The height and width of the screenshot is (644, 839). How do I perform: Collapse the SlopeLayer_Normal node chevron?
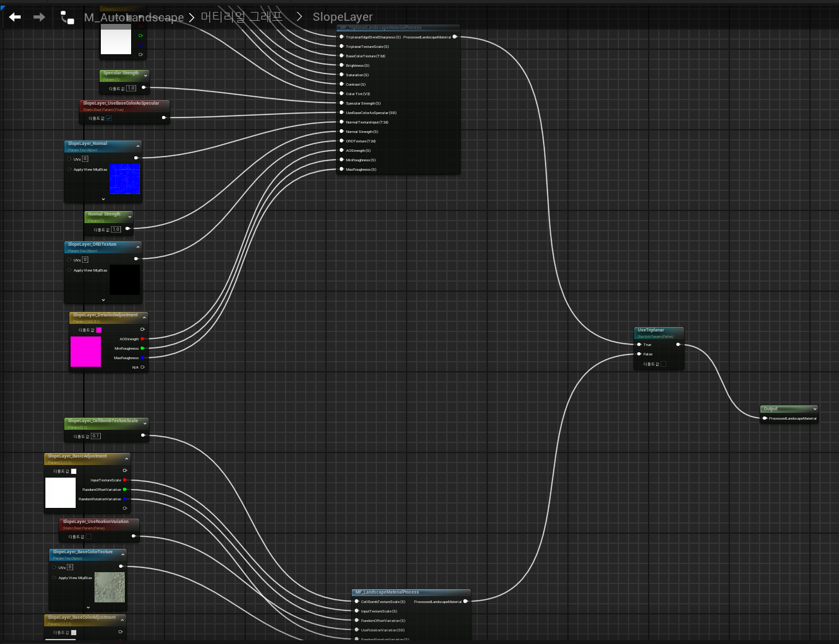[138, 146]
